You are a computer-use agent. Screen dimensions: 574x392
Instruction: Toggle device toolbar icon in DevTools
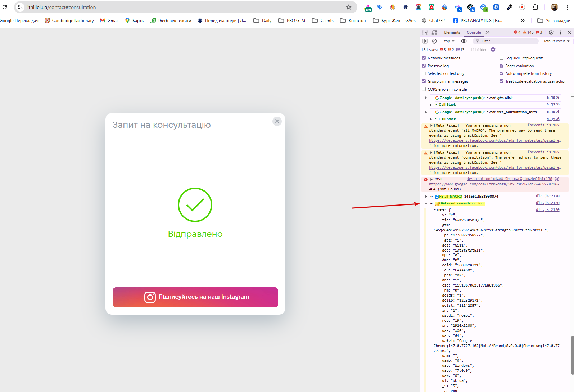click(434, 32)
